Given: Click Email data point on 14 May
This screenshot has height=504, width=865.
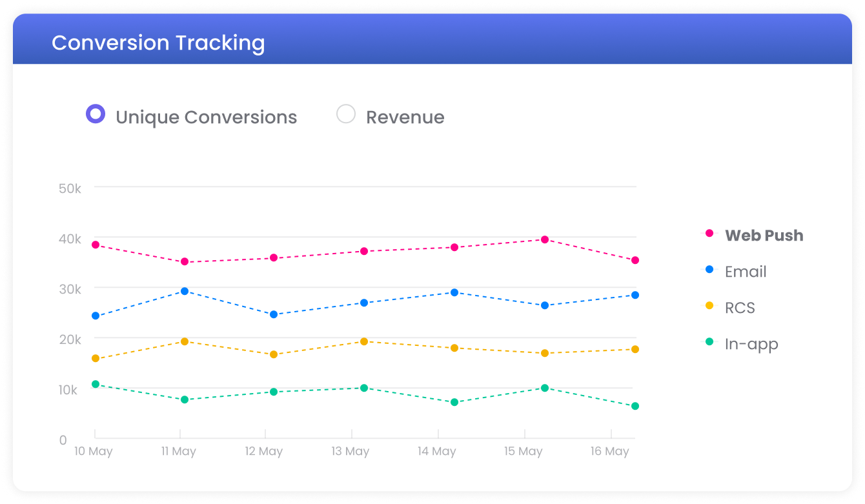Looking at the screenshot, I should point(454,292).
